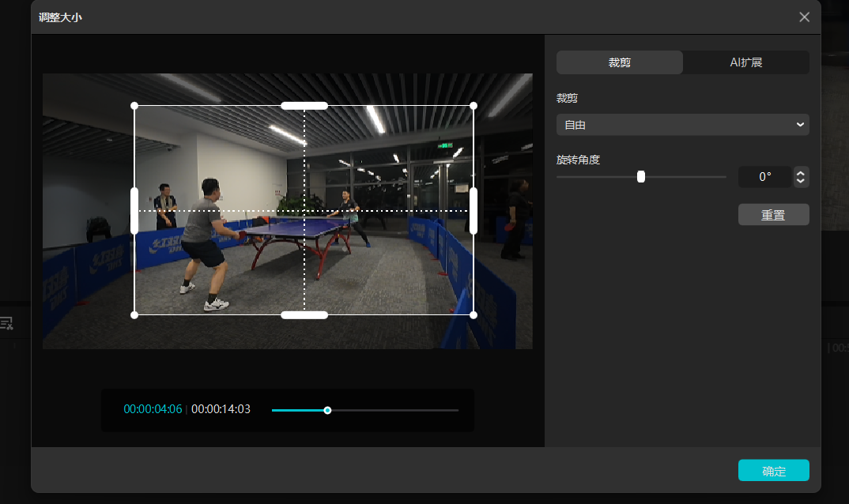Click the 旋转角度 slider thumb

pyautogui.click(x=641, y=177)
